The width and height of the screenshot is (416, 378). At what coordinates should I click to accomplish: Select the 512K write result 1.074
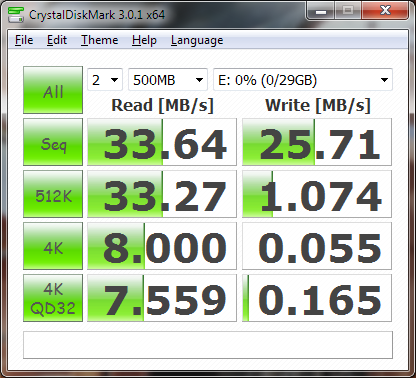(x=317, y=194)
